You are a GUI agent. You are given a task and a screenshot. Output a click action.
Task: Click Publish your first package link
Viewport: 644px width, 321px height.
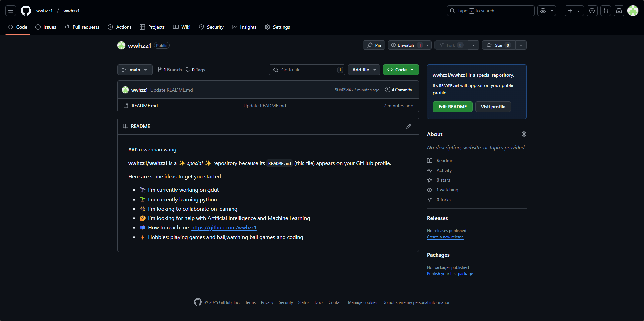point(450,274)
